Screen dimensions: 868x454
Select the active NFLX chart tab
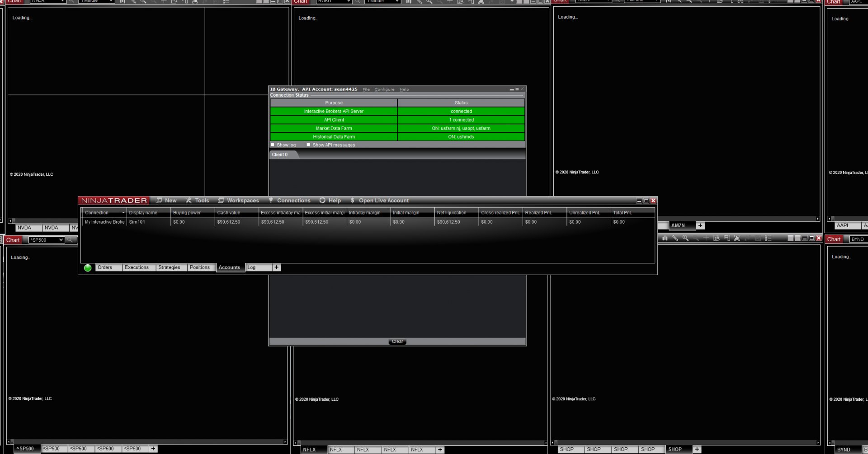click(314, 449)
